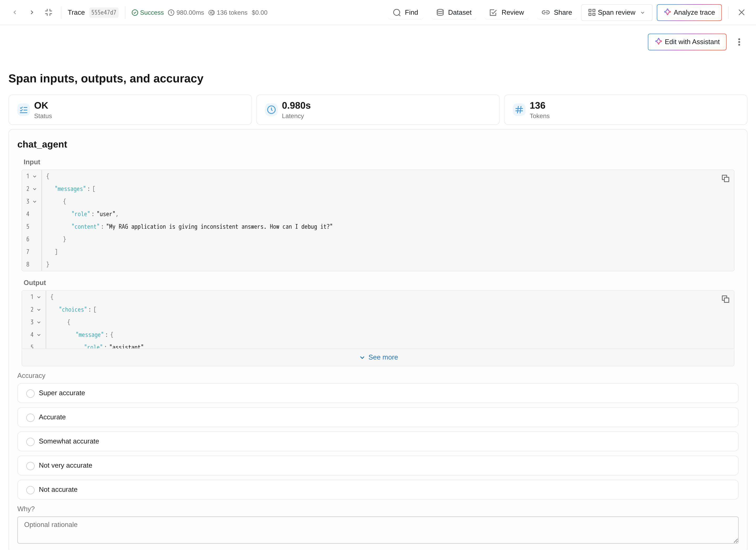Click the Latency clock icon
The image size is (756, 550).
pos(271,110)
